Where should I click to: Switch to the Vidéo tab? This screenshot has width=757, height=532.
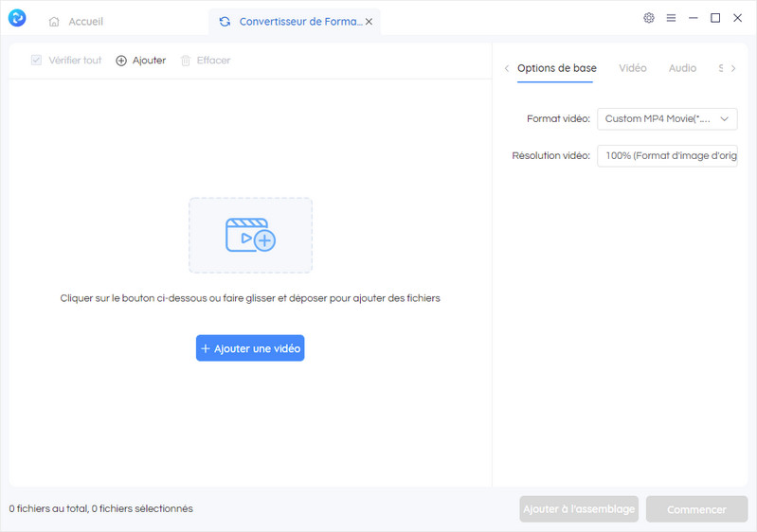632,68
